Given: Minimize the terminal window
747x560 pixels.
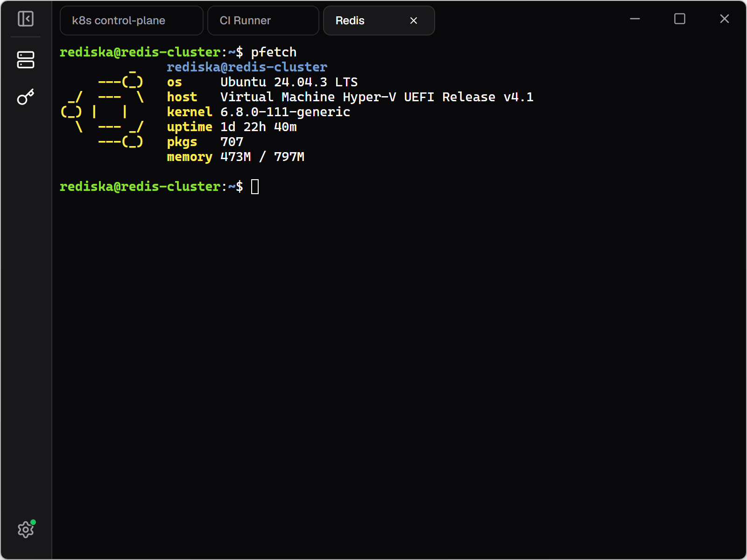Looking at the screenshot, I should pyautogui.click(x=635, y=19).
